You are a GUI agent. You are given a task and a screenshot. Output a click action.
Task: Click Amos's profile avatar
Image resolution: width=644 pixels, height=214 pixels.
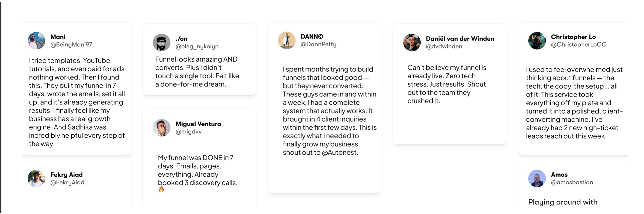537,178
